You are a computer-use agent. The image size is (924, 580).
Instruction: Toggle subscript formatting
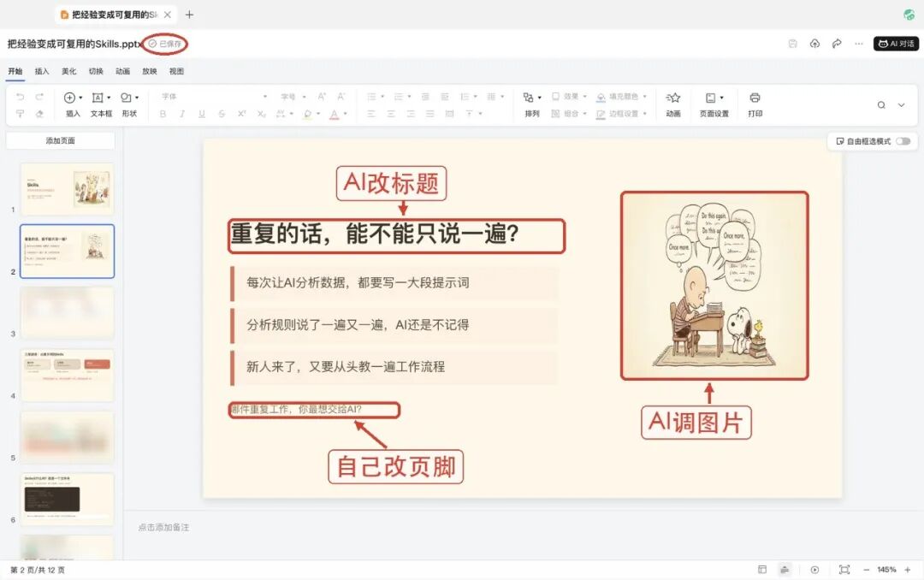pos(261,114)
